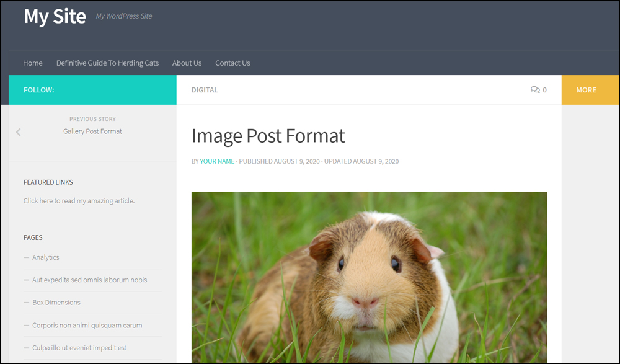Open the My Site title link
This screenshot has height=364, width=620.
coord(55,16)
